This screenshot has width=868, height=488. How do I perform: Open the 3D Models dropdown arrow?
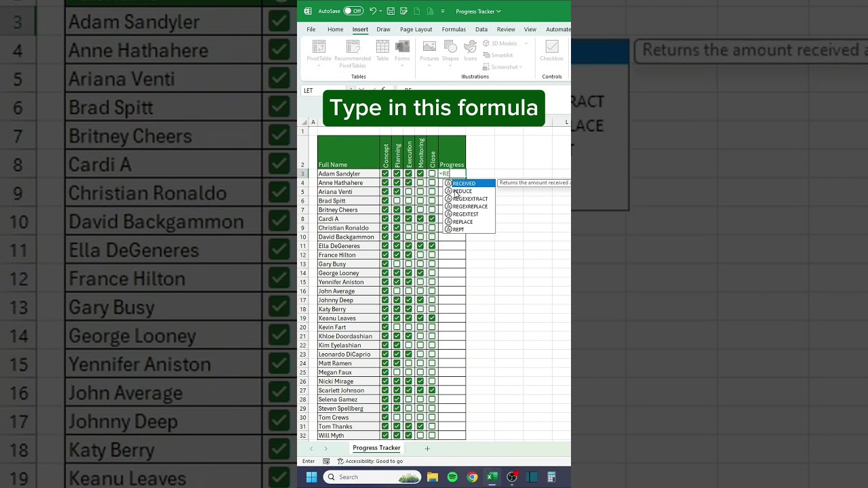(526, 43)
